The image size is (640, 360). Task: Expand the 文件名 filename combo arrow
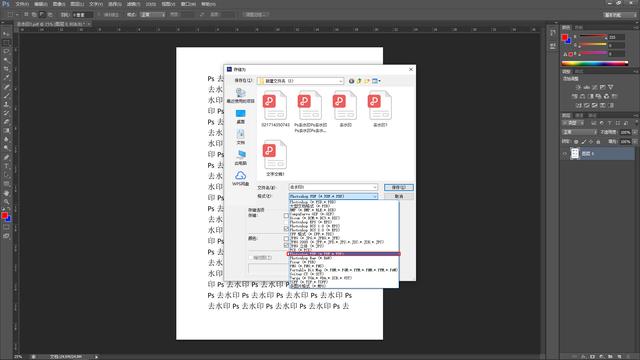tap(375, 187)
